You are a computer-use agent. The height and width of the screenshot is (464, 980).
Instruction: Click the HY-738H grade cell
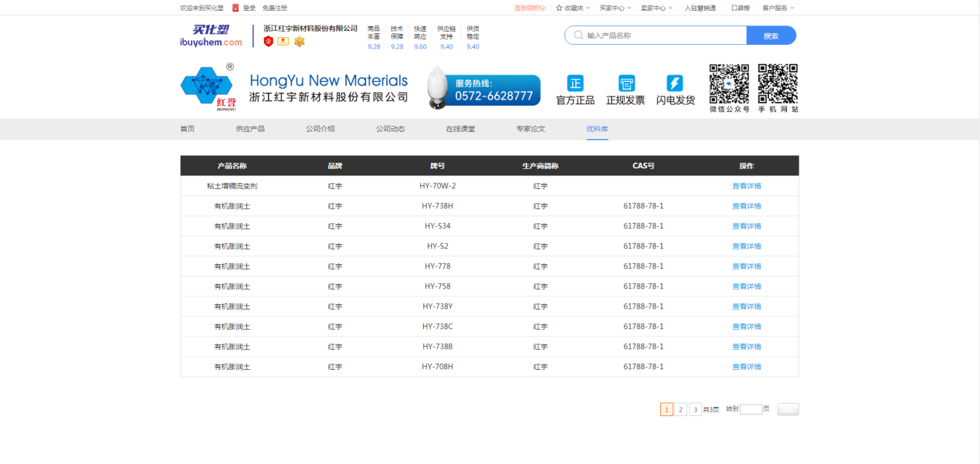tap(438, 206)
